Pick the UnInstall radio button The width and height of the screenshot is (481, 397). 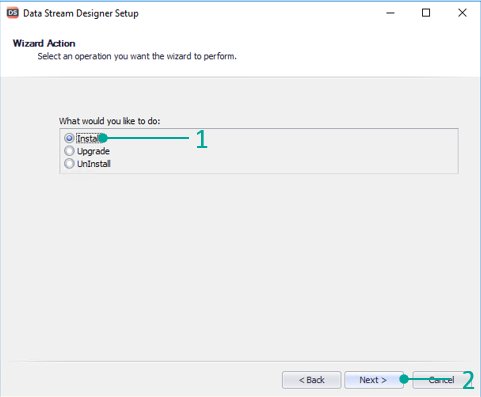(69, 164)
